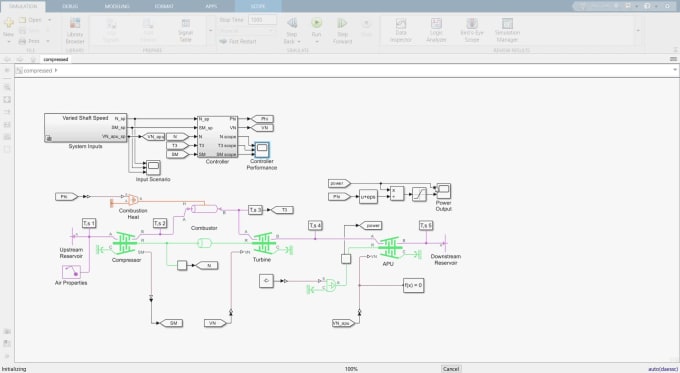This screenshot has width=680, height=373.
Task: Click the green Run button
Action: click(316, 23)
